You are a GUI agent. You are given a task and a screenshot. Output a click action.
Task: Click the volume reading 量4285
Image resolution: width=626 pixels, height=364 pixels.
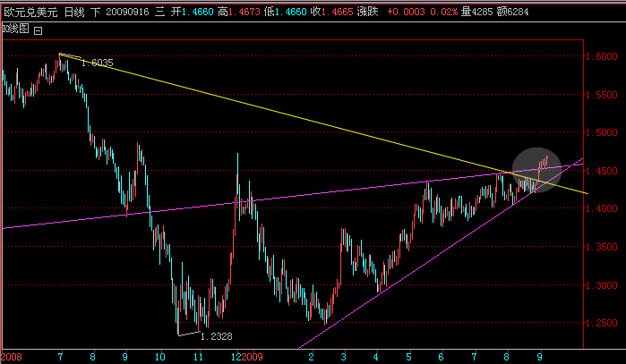point(476,12)
